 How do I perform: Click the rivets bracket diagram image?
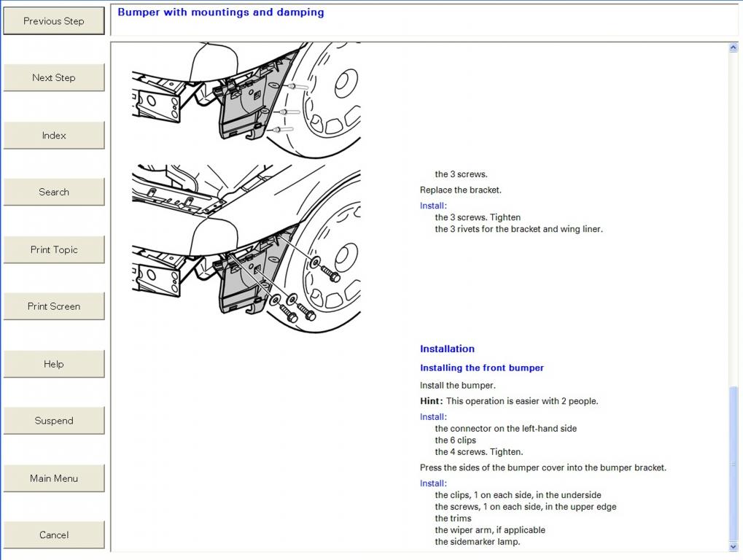pos(246,101)
